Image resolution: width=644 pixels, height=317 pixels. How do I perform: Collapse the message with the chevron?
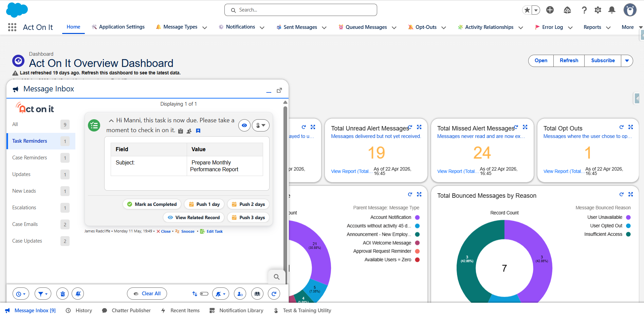tap(111, 121)
